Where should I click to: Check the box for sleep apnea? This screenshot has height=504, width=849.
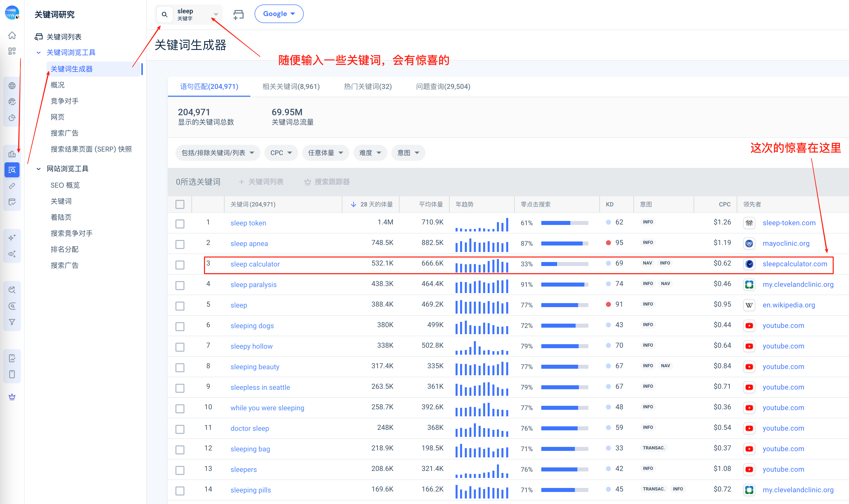tap(180, 244)
